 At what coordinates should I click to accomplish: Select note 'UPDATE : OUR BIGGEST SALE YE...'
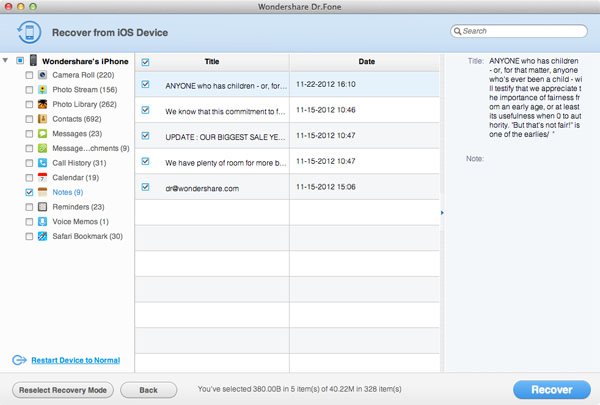tap(225, 137)
